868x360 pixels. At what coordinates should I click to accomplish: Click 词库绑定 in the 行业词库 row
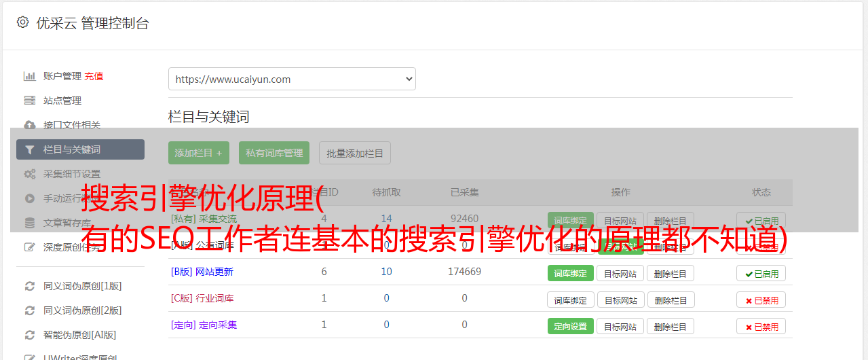[x=571, y=300]
